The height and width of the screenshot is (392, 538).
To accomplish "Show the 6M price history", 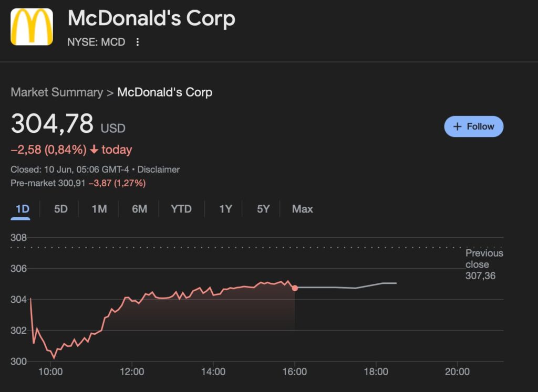I will pyautogui.click(x=139, y=209).
